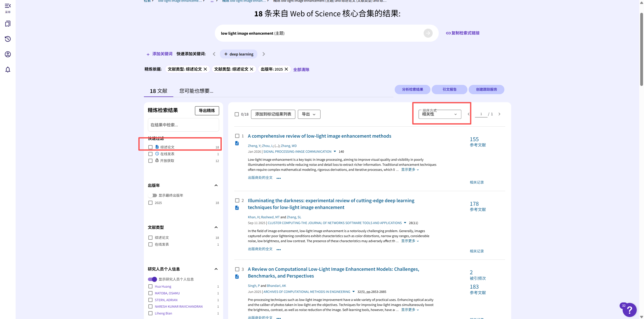Select the 18 文献 tab
Screen dimensions: 644x319
[x=158, y=91]
